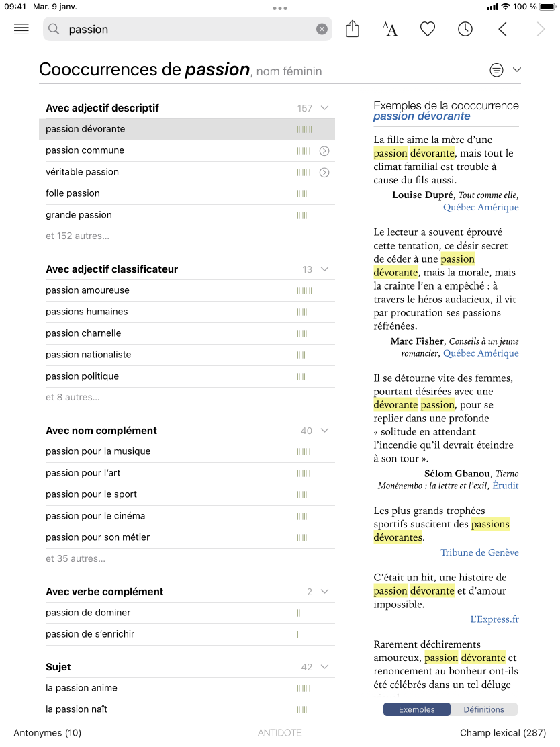Select the Exemples segment
This screenshot has width=560, height=747.
click(x=416, y=709)
